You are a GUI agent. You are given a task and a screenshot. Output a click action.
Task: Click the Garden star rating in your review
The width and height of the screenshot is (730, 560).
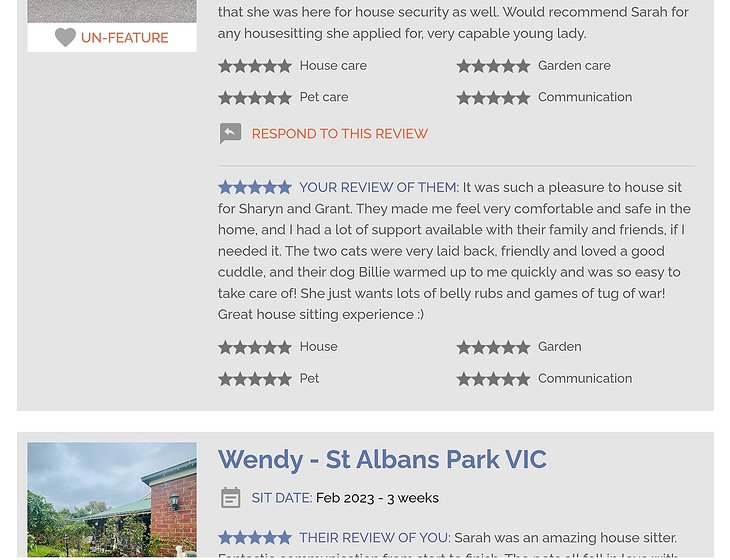coord(493,347)
